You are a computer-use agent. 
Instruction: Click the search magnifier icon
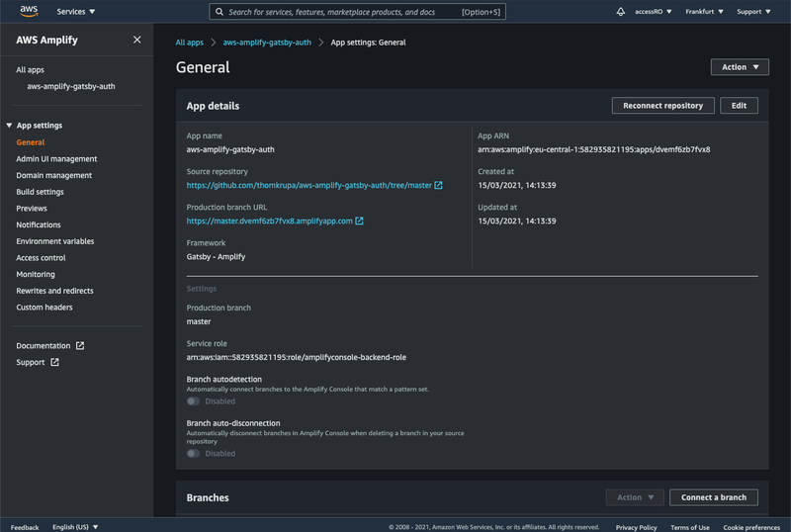click(x=220, y=12)
